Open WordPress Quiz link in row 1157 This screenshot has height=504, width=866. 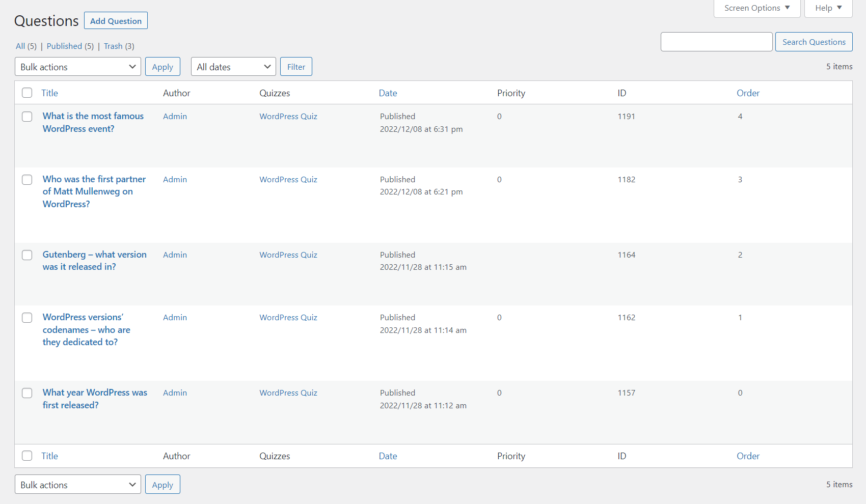click(x=288, y=393)
